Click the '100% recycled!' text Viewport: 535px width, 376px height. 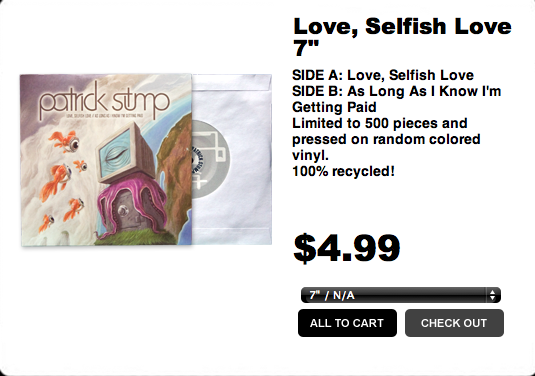(x=343, y=171)
